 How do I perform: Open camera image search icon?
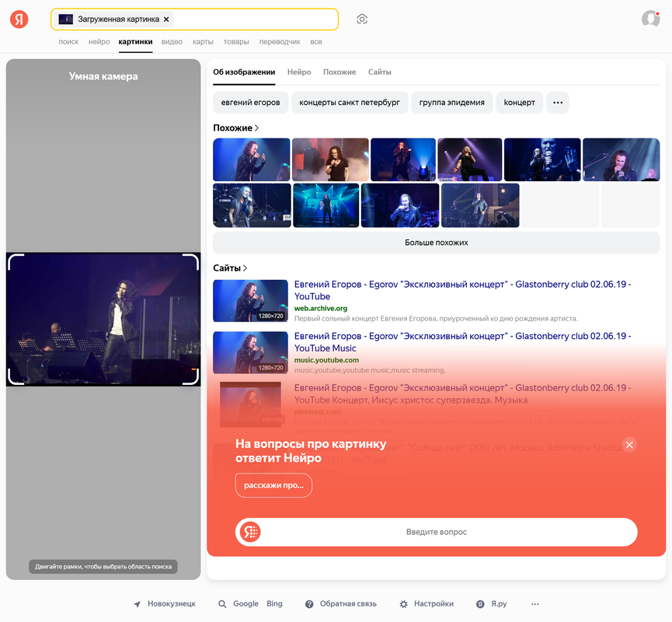pyautogui.click(x=362, y=19)
